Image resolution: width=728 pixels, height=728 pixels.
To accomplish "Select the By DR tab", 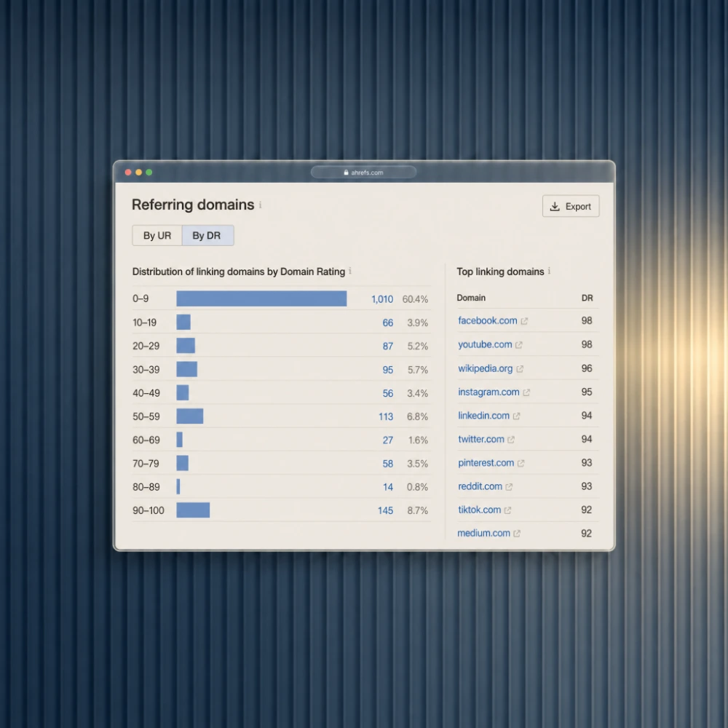I will pos(207,235).
